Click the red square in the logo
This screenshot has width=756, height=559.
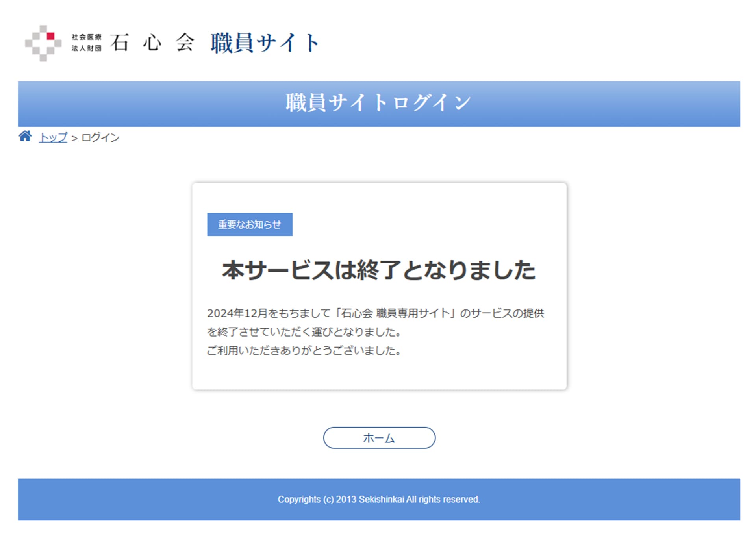tap(51, 36)
